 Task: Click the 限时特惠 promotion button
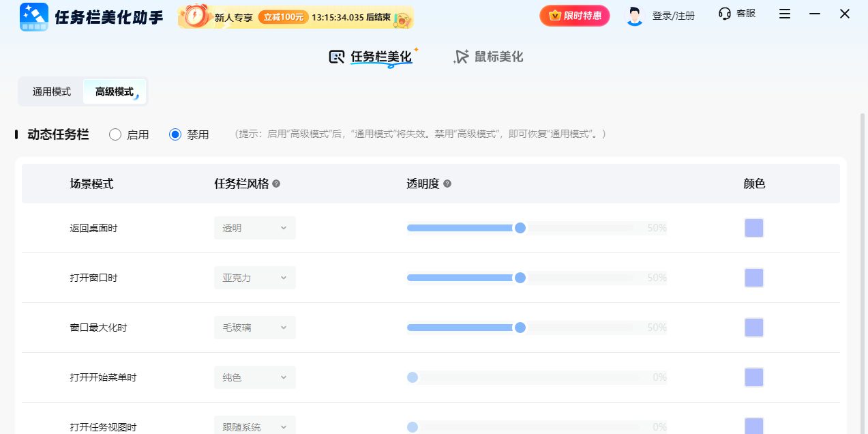pyautogui.click(x=574, y=14)
